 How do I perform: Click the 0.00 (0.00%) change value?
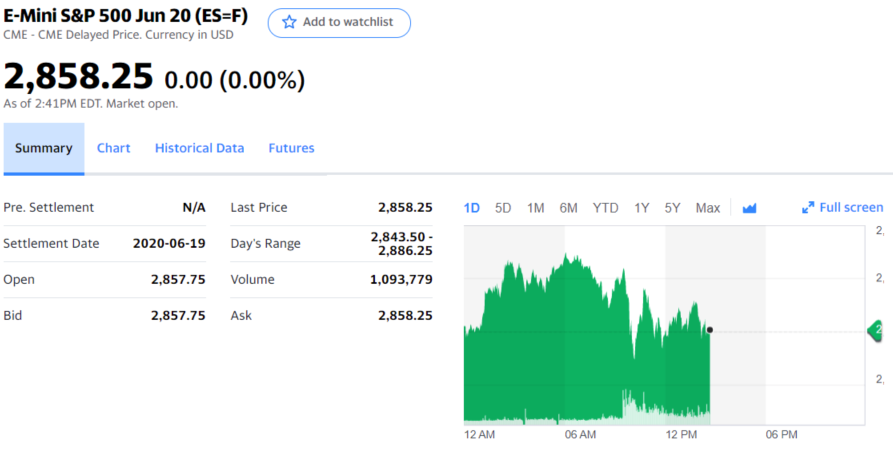pos(235,80)
